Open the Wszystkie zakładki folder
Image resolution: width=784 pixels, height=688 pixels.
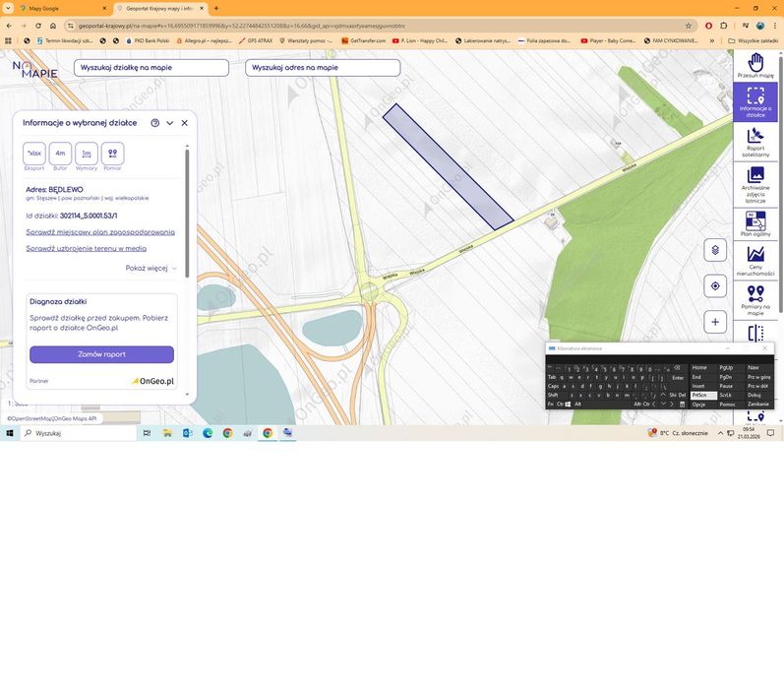753,40
